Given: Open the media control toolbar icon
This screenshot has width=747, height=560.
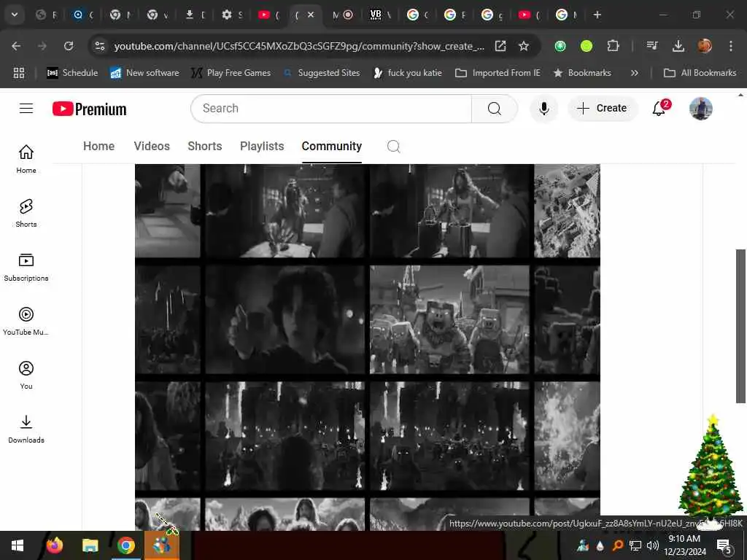Looking at the screenshot, I should (x=651, y=46).
